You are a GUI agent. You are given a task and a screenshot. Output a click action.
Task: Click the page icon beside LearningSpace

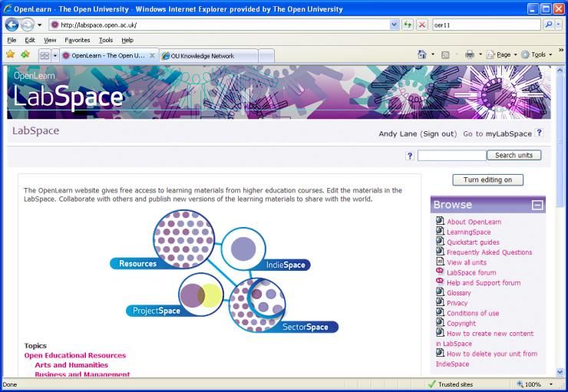[440, 231]
